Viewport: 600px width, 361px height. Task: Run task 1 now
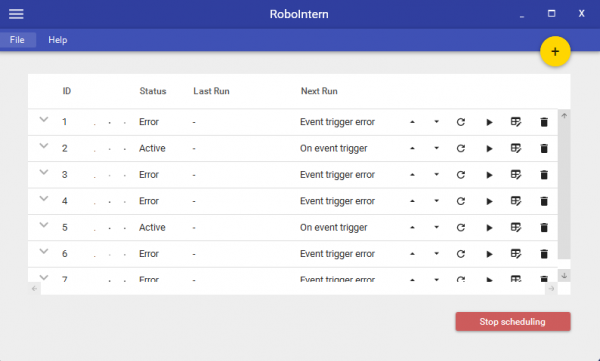(x=489, y=122)
